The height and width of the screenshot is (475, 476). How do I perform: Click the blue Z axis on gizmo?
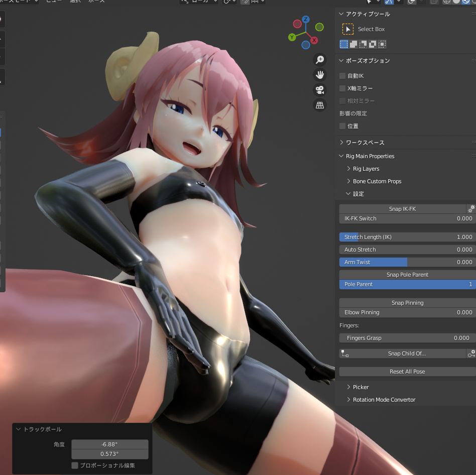click(x=306, y=20)
